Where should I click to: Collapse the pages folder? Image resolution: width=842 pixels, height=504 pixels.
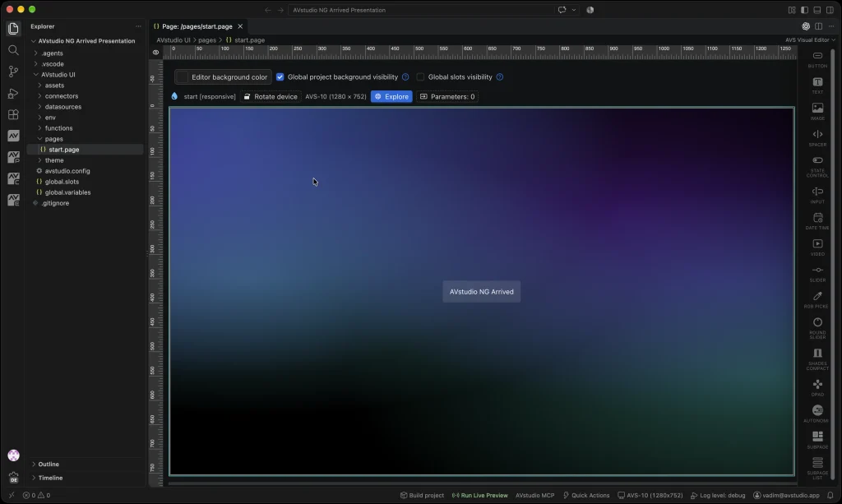point(85,139)
